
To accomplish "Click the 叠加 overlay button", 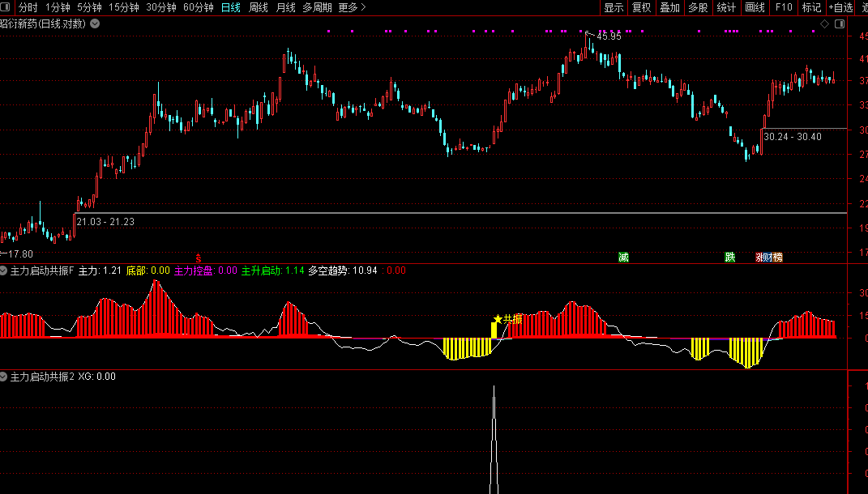I will pos(669,7).
